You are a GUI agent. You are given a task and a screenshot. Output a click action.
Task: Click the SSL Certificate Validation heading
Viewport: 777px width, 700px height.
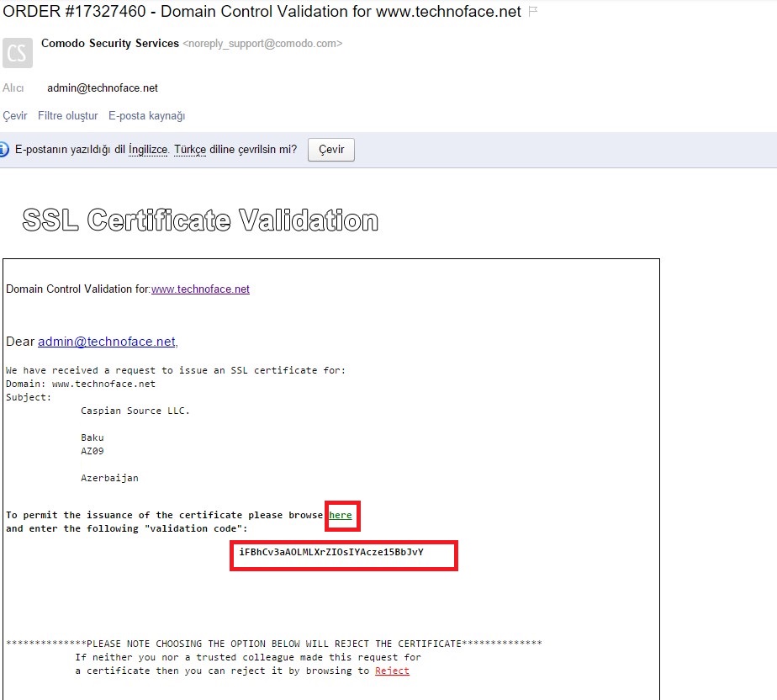pos(200,220)
